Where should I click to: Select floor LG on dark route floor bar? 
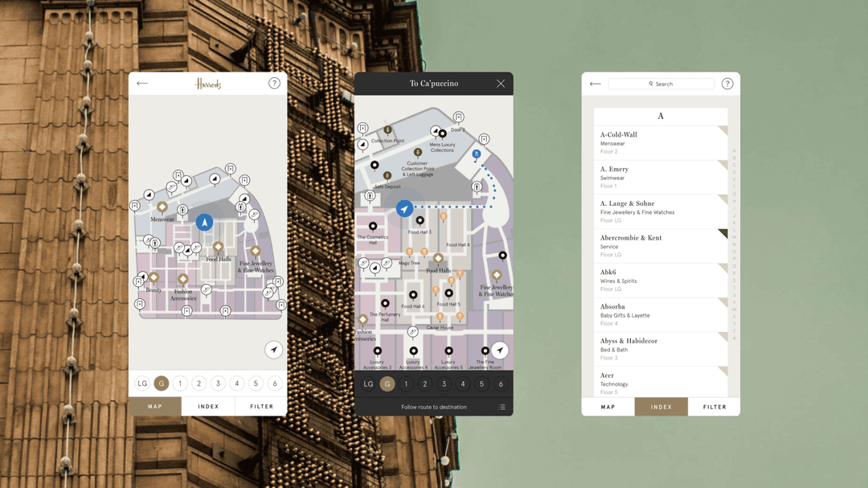pos(368,383)
